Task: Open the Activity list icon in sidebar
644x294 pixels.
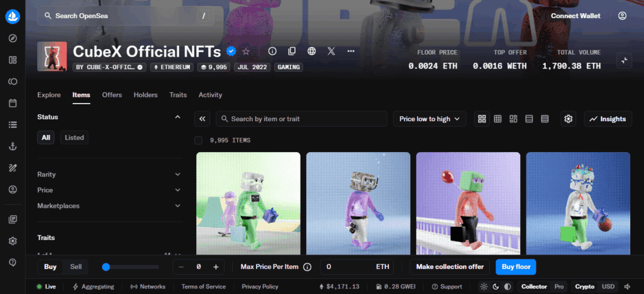Action: [x=13, y=124]
